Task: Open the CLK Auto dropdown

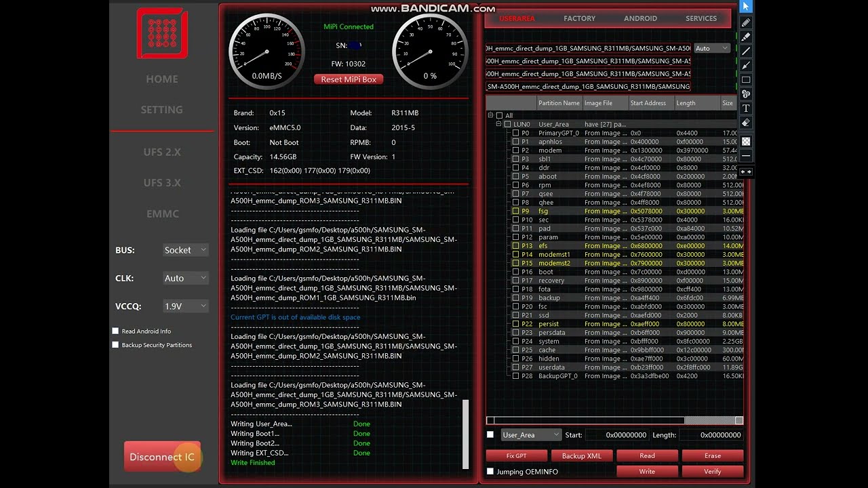Action: [185, 278]
